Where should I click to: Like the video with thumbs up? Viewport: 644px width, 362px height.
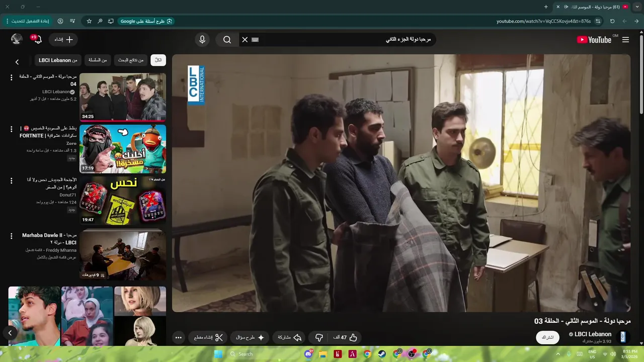click(345, 337)
